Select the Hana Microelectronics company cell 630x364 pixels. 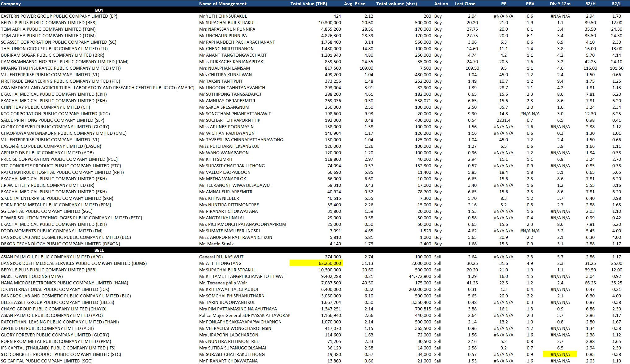tap(64, 283)
